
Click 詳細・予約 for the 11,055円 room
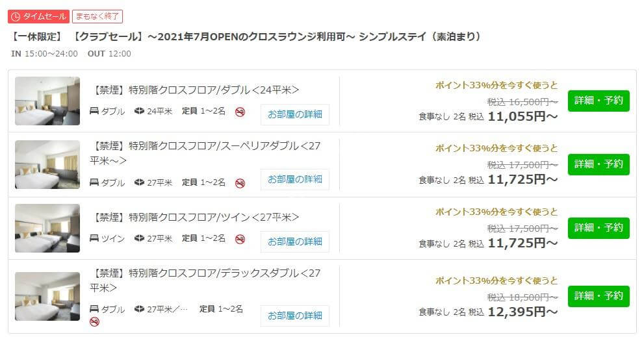pyautogui.click(x=599, y=101)
